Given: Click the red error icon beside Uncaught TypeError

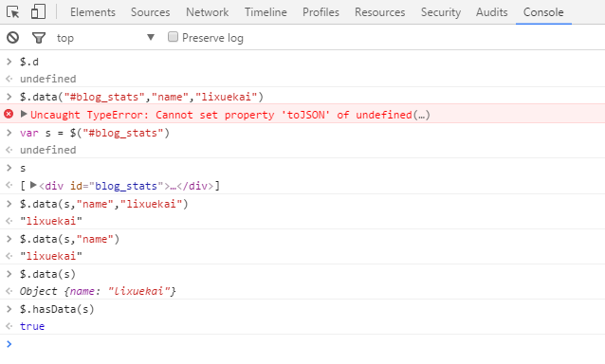Looking at the screenshot, I should click(9, 114).
